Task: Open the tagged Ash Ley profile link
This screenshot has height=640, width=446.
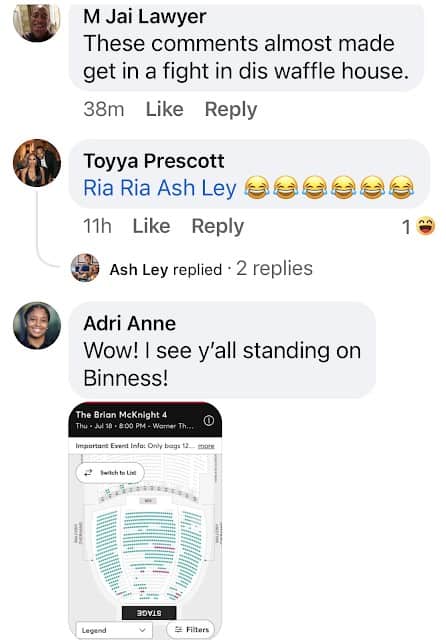Action: point(197,188)
